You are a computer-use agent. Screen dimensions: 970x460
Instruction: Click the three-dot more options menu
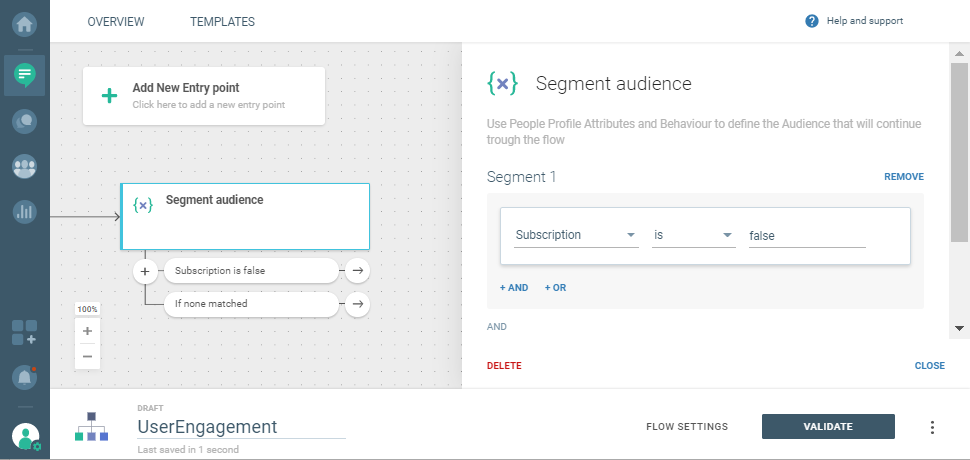pos(932,427)
